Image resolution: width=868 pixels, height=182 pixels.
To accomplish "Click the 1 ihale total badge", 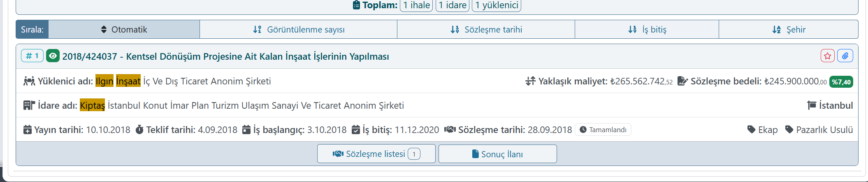I will (416, 5).
